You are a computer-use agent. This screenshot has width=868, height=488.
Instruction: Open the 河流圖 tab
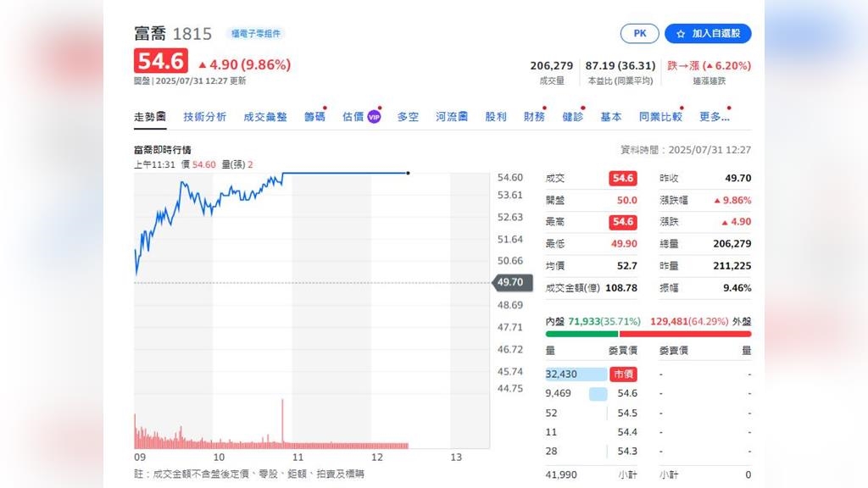452,117
